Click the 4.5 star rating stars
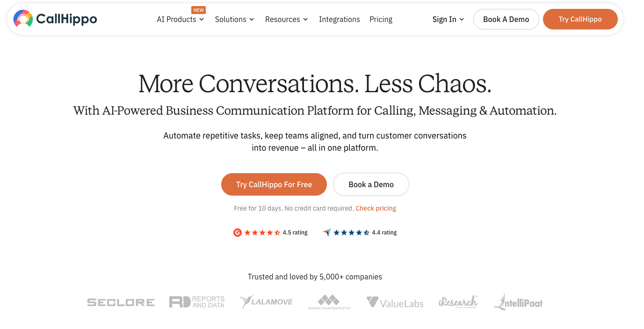The image size is (644, 329). (262, 233)
